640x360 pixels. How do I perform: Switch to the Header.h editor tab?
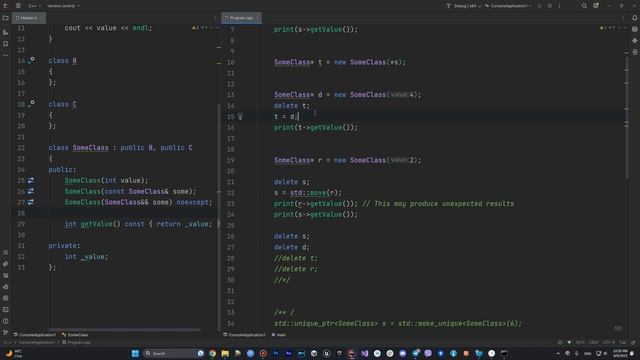tap(29, 18)
